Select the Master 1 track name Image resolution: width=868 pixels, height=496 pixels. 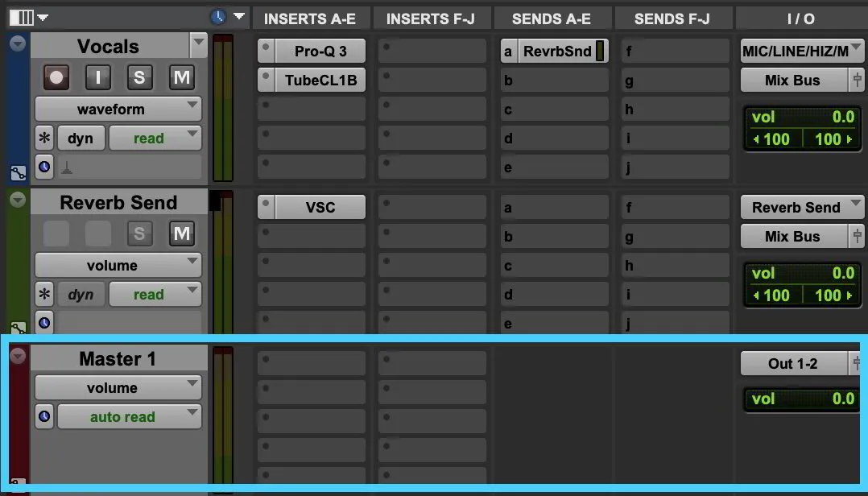tap(117, 358)
